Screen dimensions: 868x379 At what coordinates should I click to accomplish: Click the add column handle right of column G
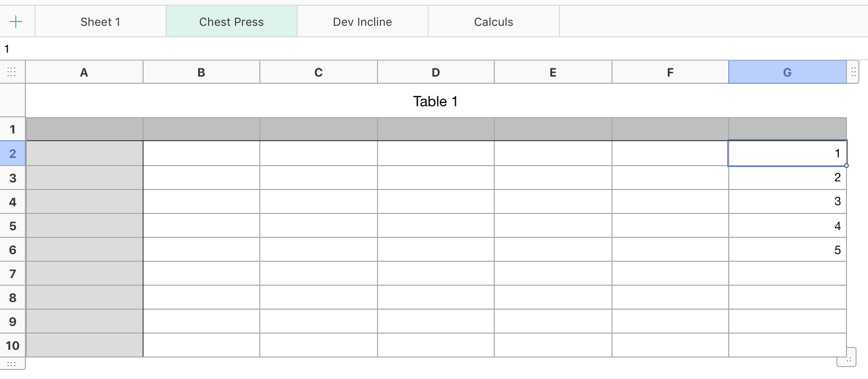[853, 72]
